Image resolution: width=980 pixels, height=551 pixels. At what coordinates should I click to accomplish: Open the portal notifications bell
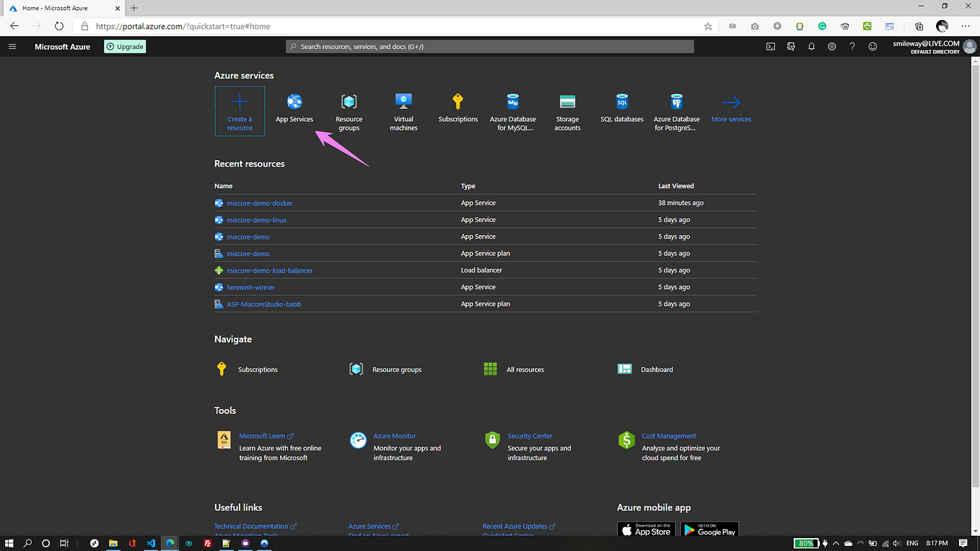(x=811, y=46)
